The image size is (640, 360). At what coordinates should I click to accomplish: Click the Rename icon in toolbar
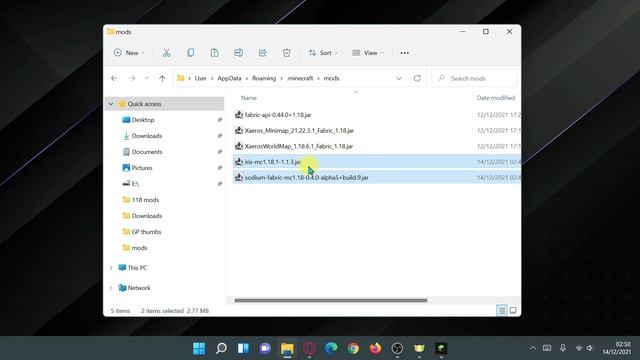(x=238, y=53)
